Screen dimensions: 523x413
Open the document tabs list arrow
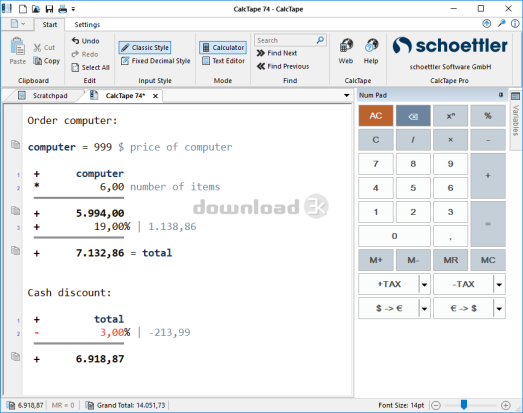tap(347, 96)
